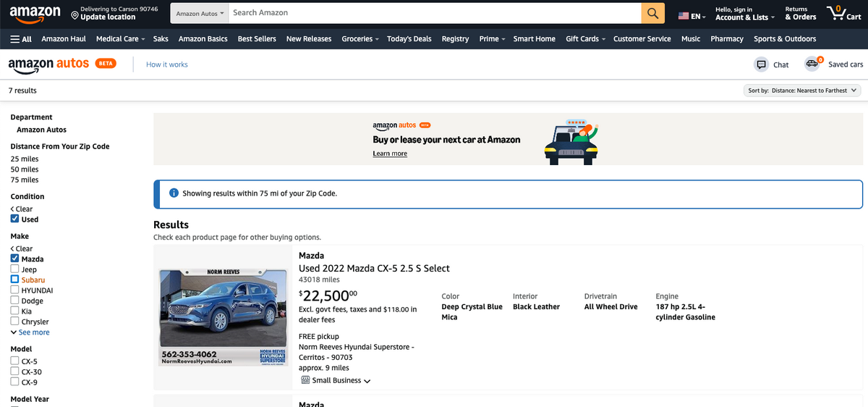Click the Chat speech bubble icon
868x407 pixels.
point(761,64)
